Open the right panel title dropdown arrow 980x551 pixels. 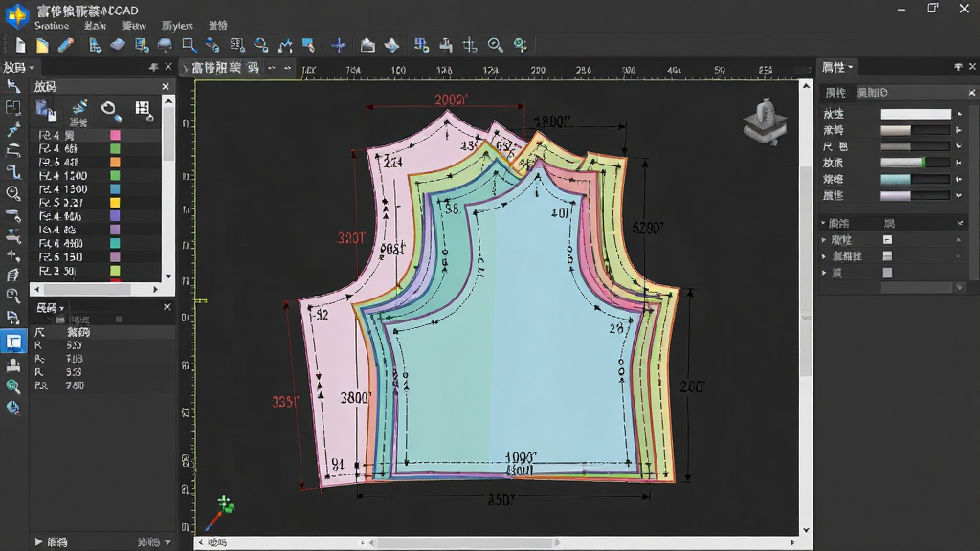pyautogui.click(x=851, y=68)
